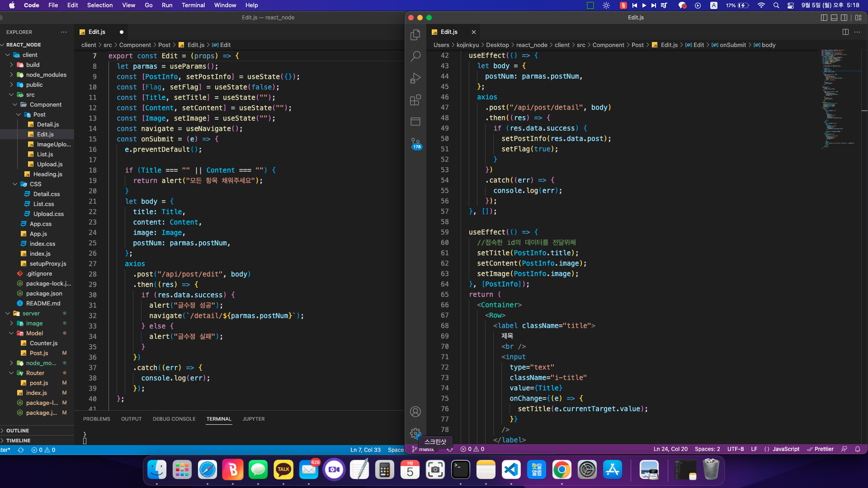Switch to JUPYTER panel tab

(253, 419)
